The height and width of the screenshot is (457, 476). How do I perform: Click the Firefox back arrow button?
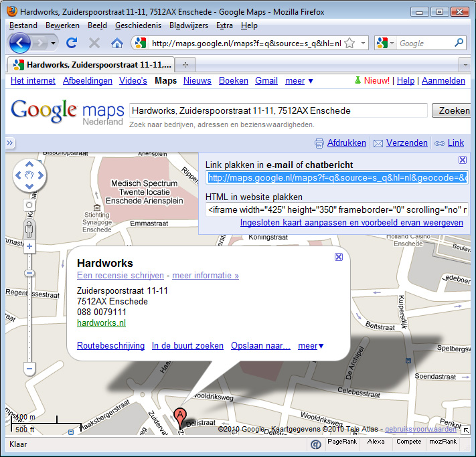(x=19, y=43)
